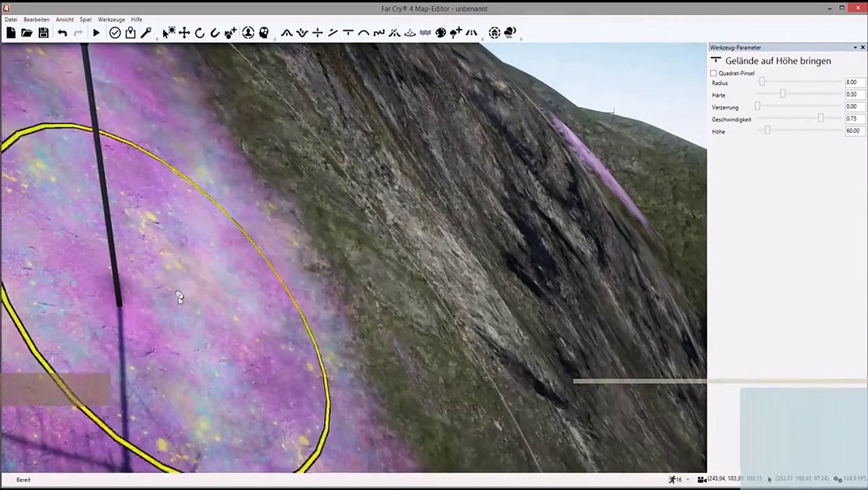Viewport: 868px width, 490px height.
Task: Click the 'Werkzeug-Parameter' panel title
Action: (x=735, y=48)
